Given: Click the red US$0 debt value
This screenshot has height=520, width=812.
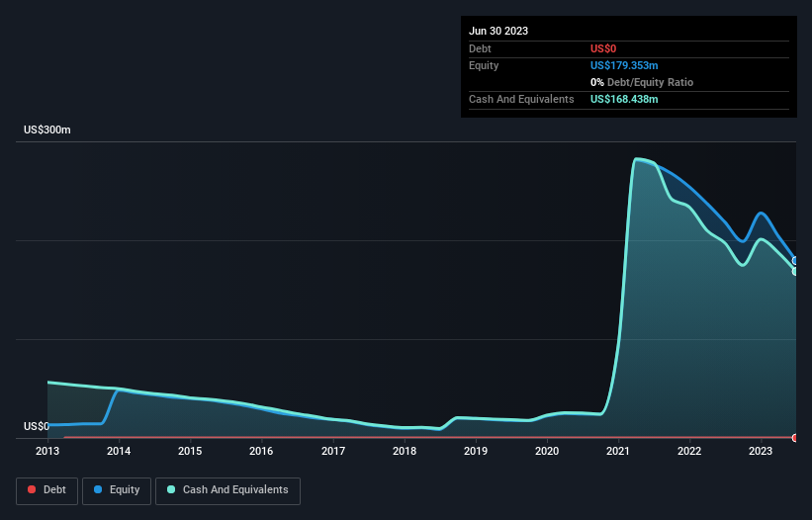Looking at the screenshot, I should coord(603,48).
